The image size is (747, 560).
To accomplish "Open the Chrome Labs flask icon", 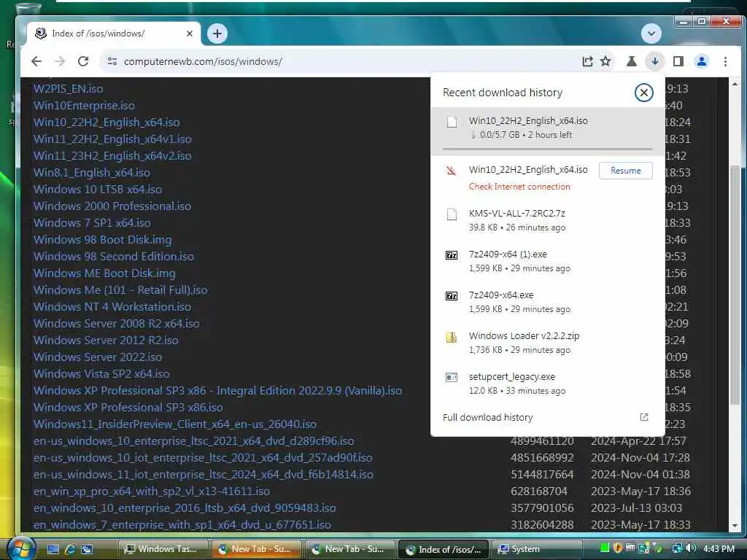I will pos(632,61).
